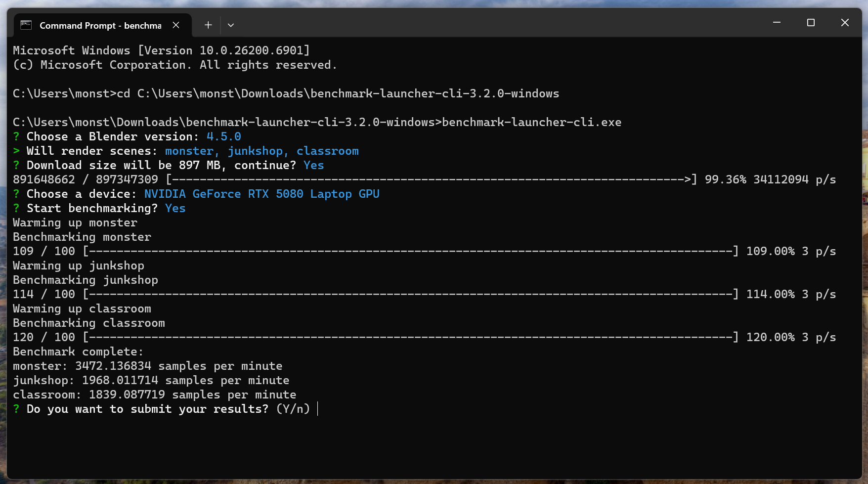Close the Command Prompt tab
This screenshot has width=868, height=484.
pyautogui.click(x=176, y=25)
